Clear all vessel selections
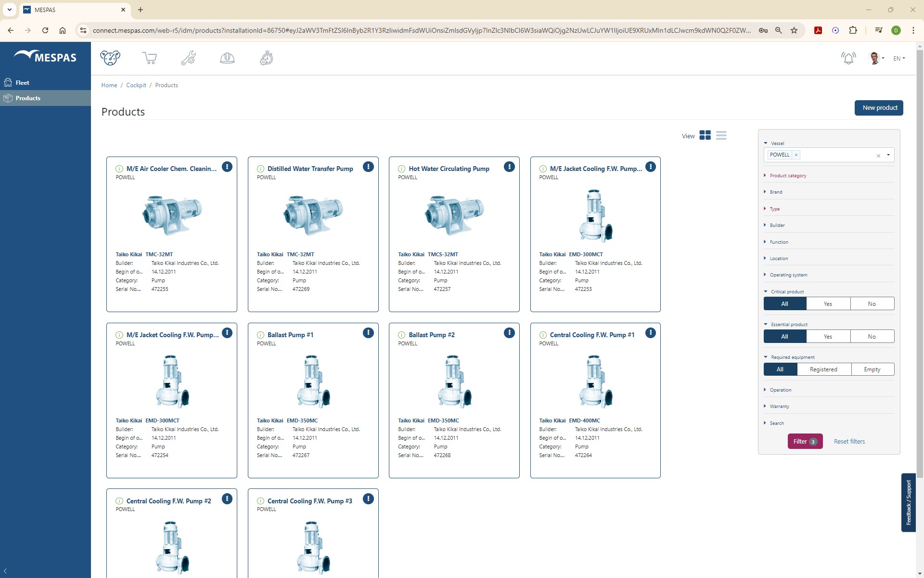Viewport: 924px width, 578px height. click(878, 156)
